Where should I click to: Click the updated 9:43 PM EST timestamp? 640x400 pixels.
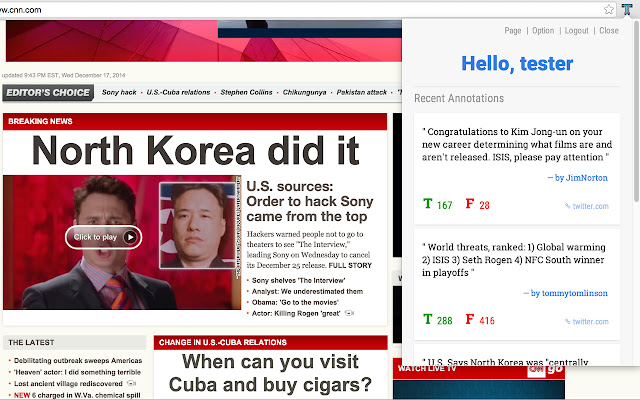[63, 75]
